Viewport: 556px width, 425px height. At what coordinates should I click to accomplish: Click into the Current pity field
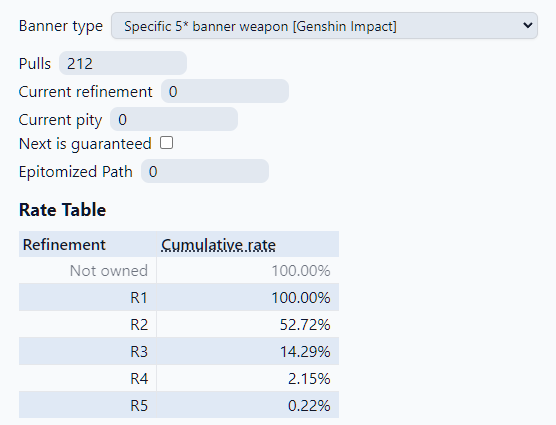[174, 119]
